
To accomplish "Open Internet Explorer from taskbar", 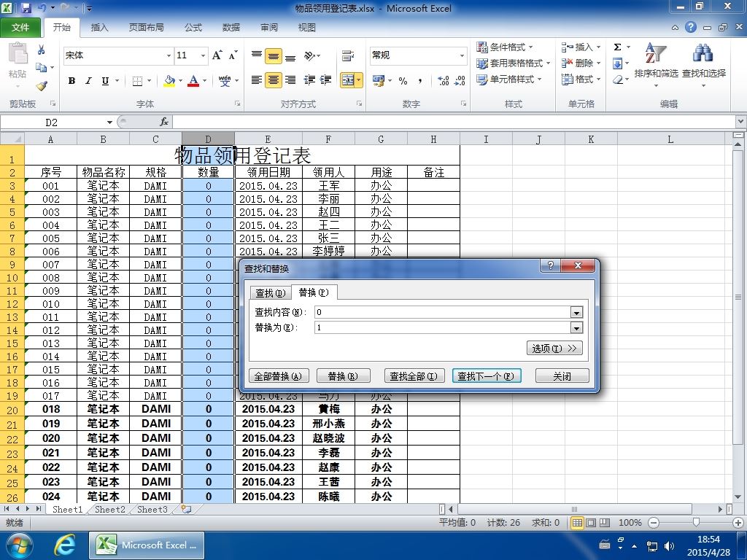I will click(x=64, y=545).
